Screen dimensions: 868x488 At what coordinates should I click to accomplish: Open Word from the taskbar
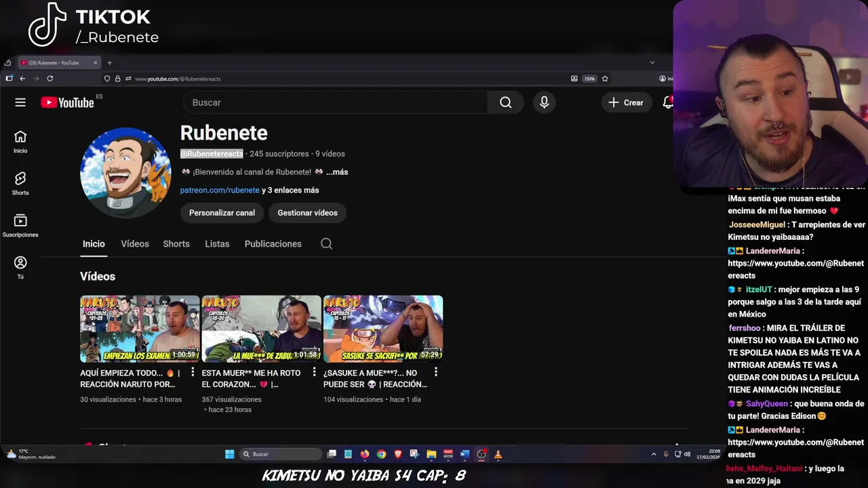click(465, 454)
